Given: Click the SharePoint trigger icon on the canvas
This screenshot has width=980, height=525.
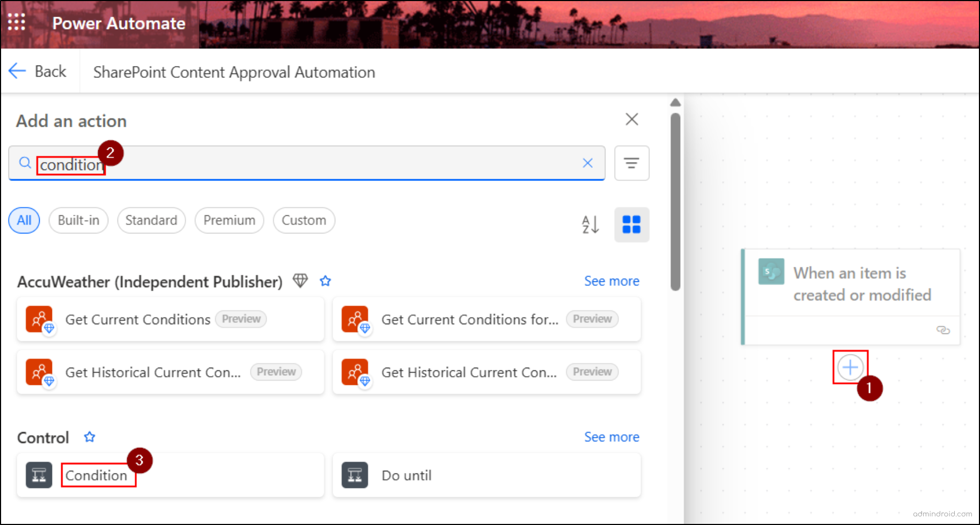Looking at the screenshot, I should click(770, 272).
